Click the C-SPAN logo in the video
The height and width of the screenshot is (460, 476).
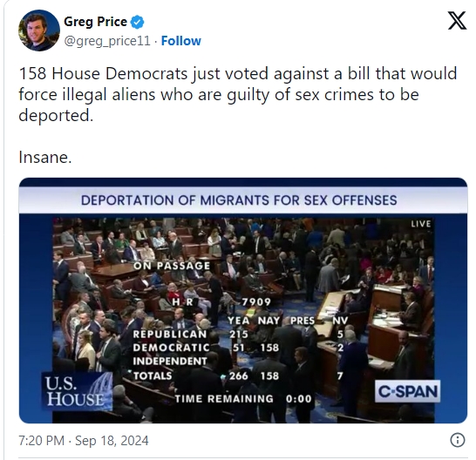(407, 391)
